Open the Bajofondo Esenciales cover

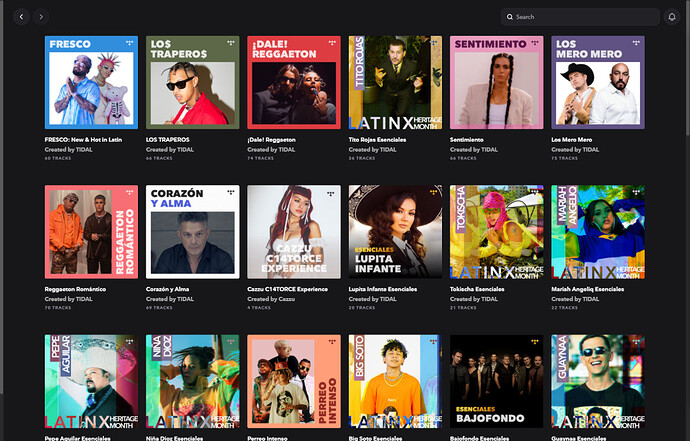[496, 382]
